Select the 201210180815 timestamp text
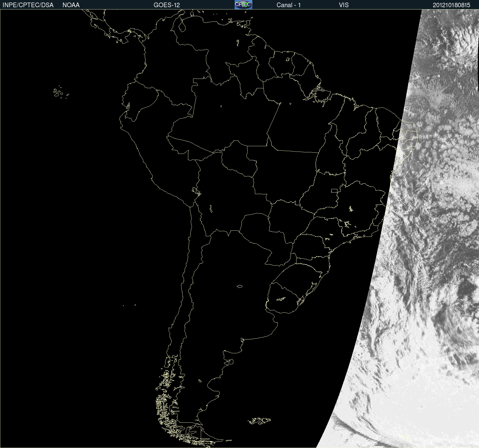This screenshot has height=448, width=479. point(452,5)
